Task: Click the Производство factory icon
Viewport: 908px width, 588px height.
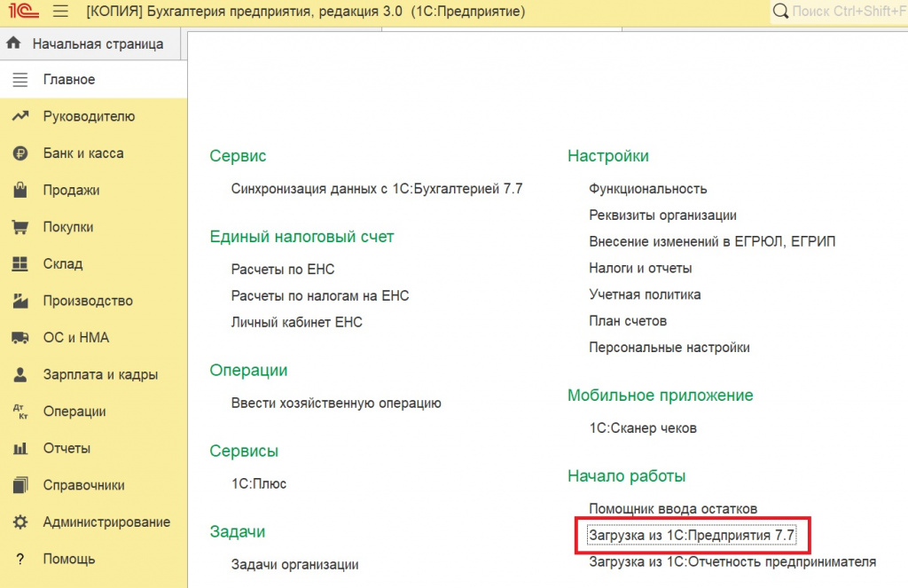Action: (20, 301)
